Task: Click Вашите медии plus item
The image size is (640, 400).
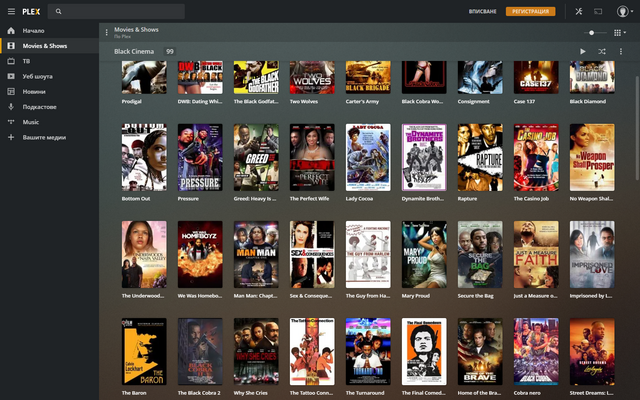Action: (49, 137)
